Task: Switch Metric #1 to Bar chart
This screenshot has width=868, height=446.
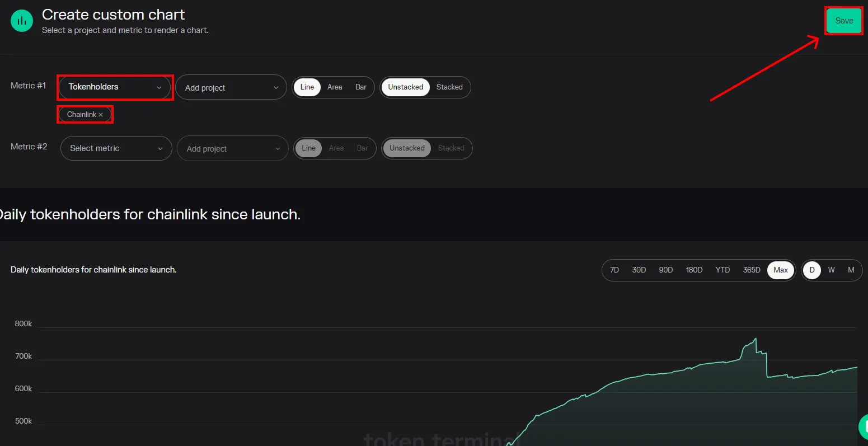Action: tap(361, 87)
